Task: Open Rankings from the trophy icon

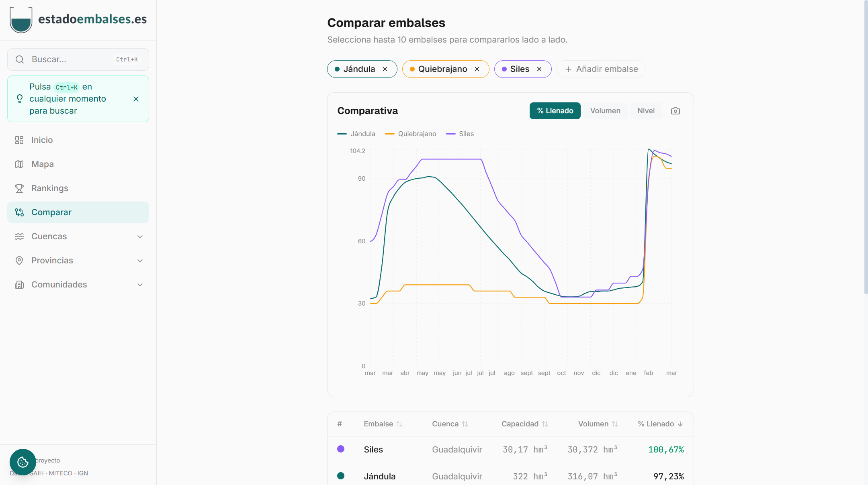Action: coord(19,188)
